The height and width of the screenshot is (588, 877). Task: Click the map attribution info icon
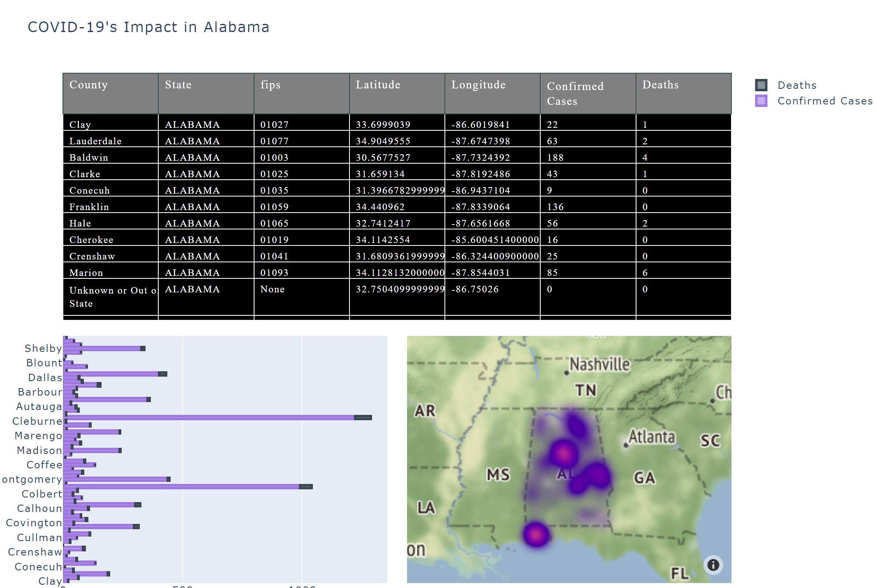713,565
